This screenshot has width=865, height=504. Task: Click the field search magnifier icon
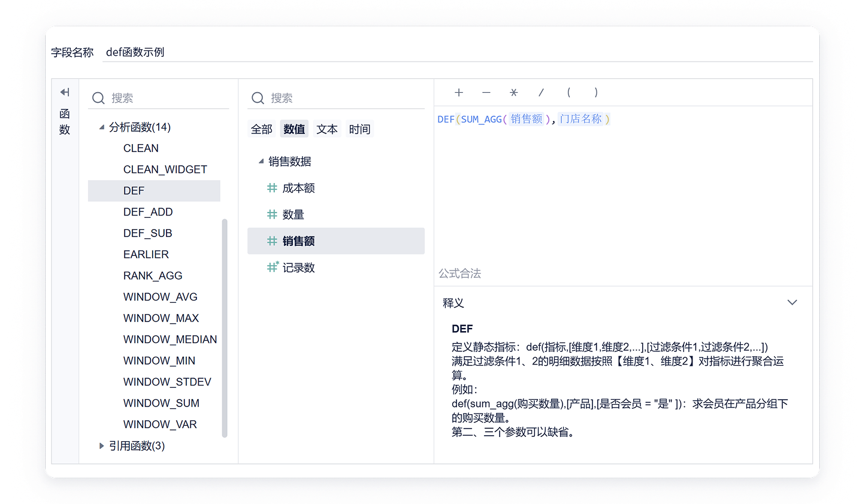tap(258, 98)
